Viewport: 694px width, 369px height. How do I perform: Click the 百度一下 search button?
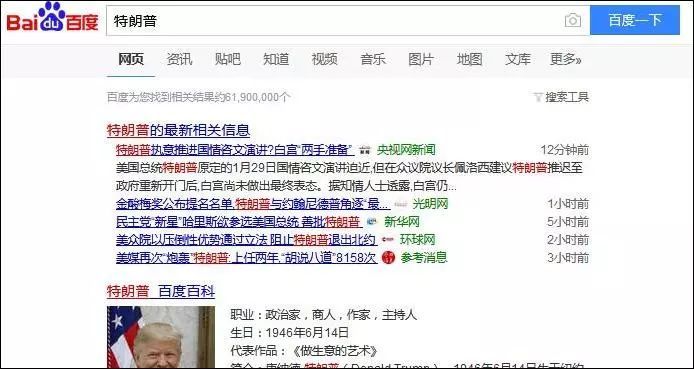635,20
